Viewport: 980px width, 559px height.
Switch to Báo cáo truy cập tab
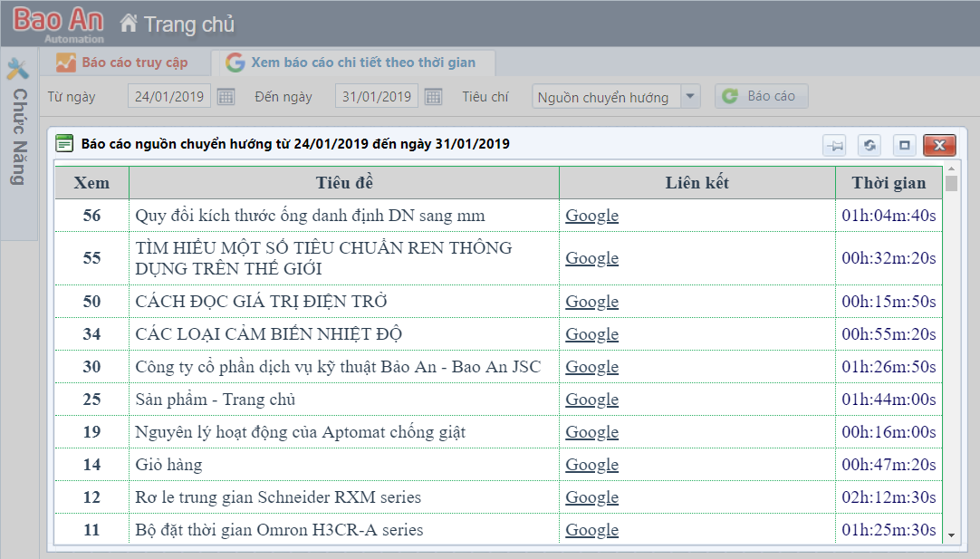click(123, 63)
